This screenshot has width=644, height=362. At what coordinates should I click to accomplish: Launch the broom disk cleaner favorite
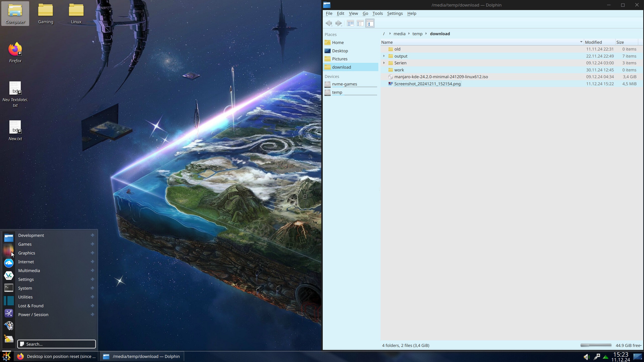click(x=9, y=339)
